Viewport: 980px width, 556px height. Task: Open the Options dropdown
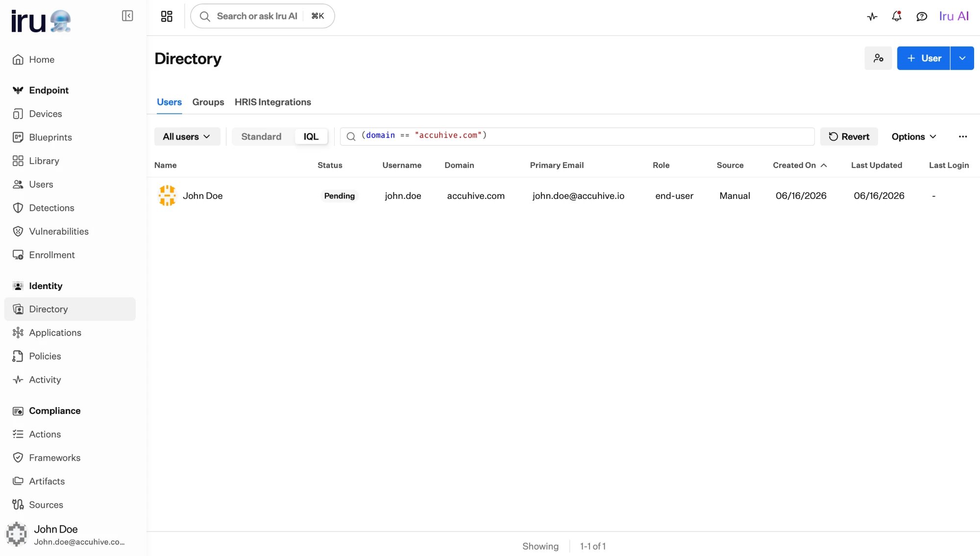coord(914,137)
